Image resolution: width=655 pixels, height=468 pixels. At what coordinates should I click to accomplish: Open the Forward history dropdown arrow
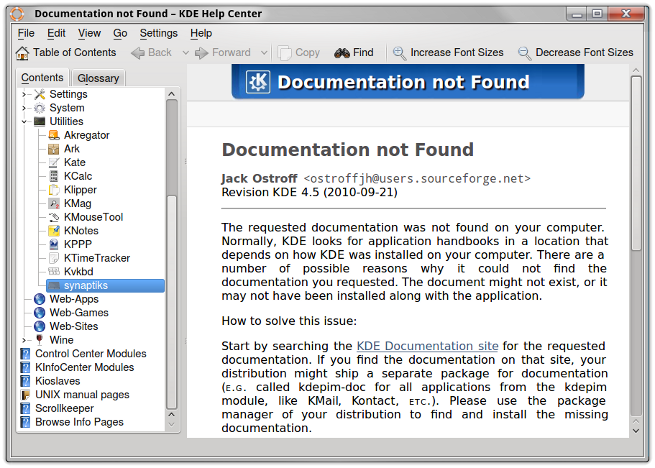coord(264,53)
